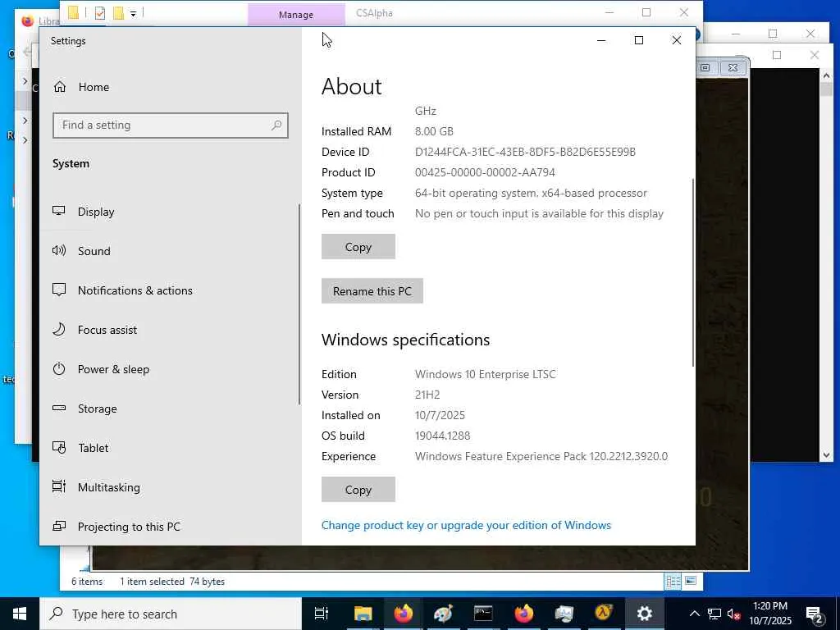The image size is (840, 630).
Task: Open Storage settings in the sidebar
Action: pyautogui.click(x=84, y=409)
